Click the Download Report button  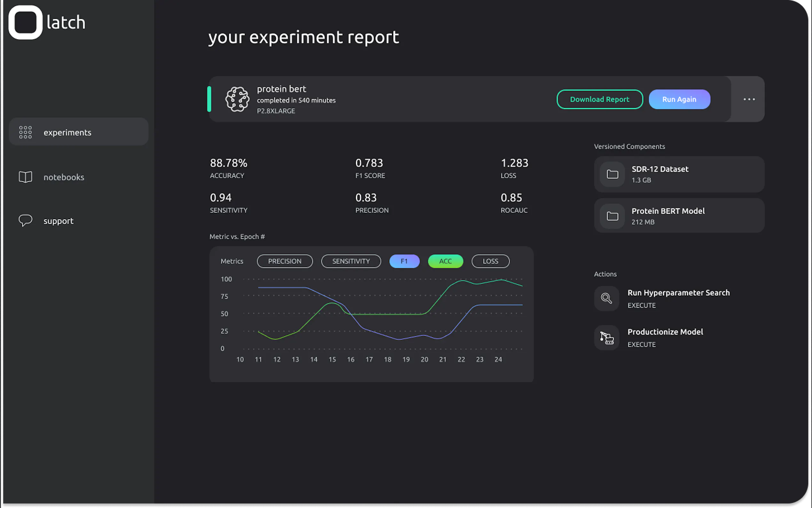(599, 99)
